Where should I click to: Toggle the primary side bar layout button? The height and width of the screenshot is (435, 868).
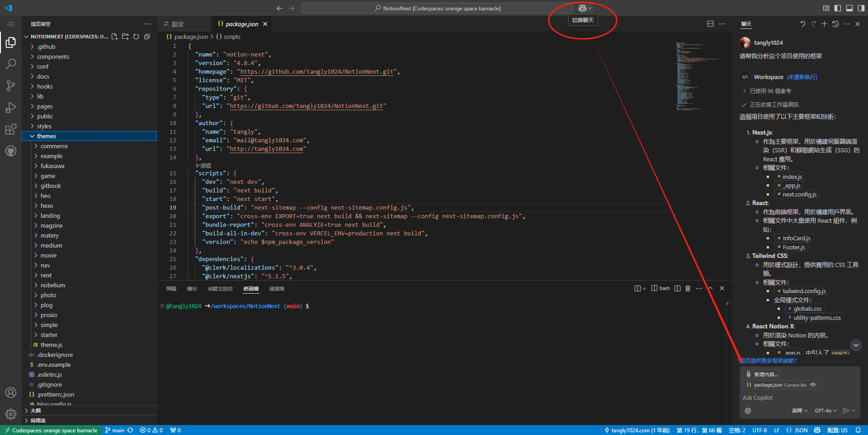[x=838, y=8]
